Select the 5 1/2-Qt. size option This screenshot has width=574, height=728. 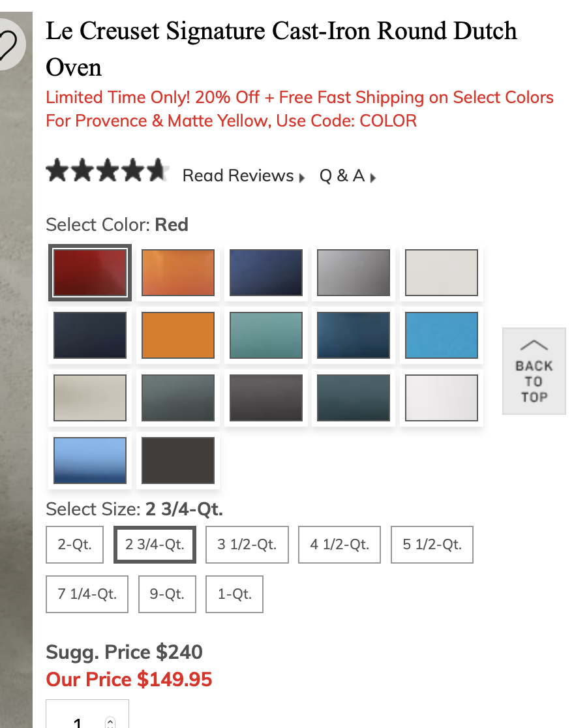coord(432,545)
